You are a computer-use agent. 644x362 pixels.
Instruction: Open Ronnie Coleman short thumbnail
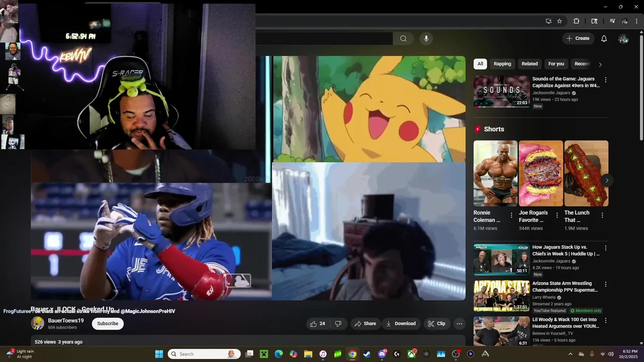click(x=496, y=173)
